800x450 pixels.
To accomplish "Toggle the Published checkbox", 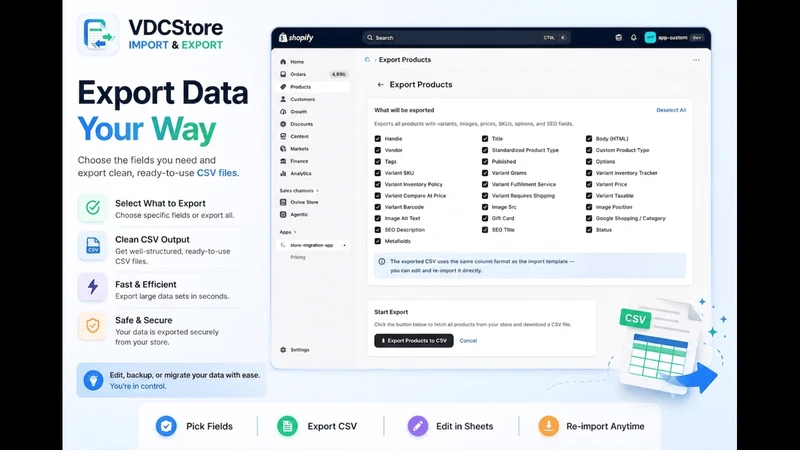I will (485, 161).
